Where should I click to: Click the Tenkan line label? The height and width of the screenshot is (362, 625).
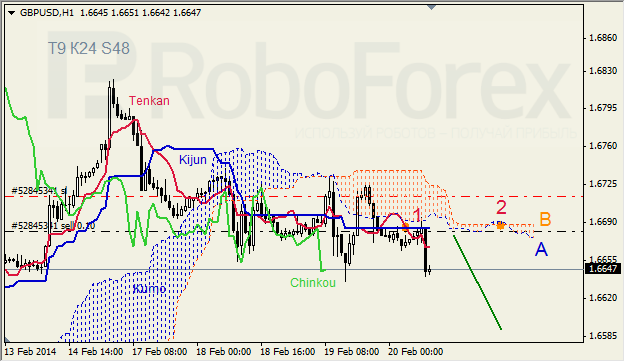(x=149, y=101)
